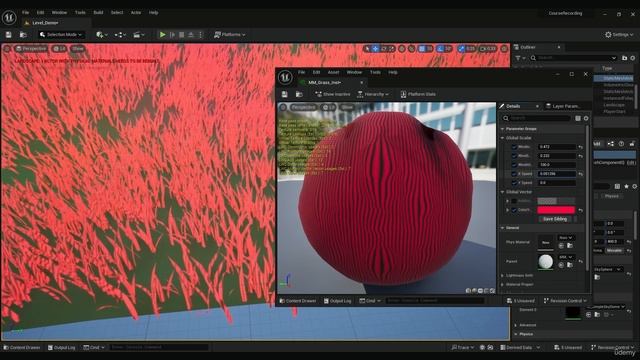This screenshot has height=360, width=640.
Task: Open Settings in main editor toolbar
Action: pyautogui.click(x=619, y=35)
